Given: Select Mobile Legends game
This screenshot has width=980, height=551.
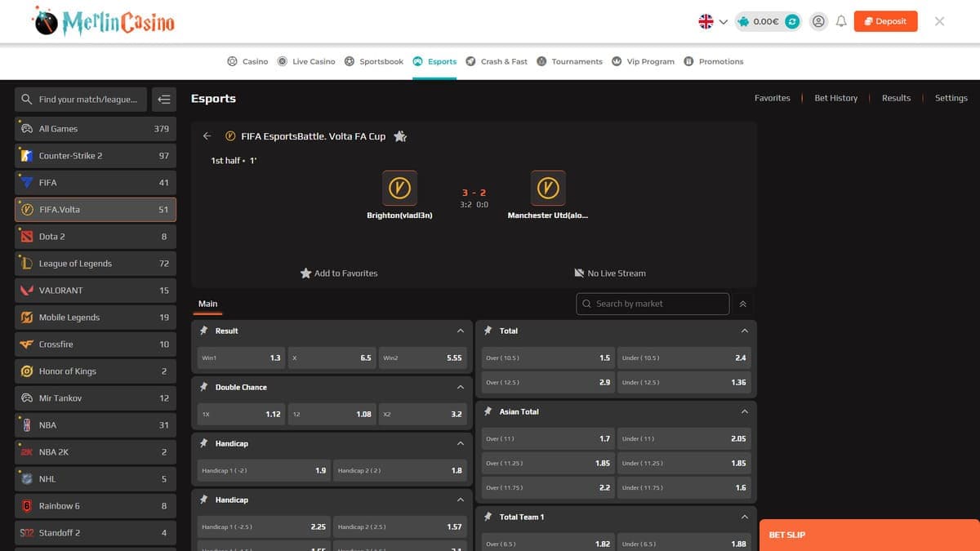Looking at the screenshot, I should point(95,317).
